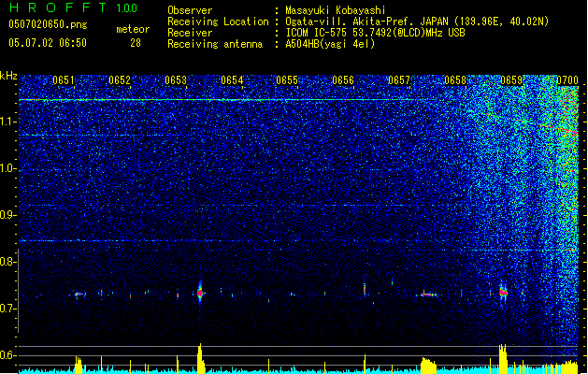Click the 0.9 kHz axis label
This screenshot has width=588, height=374.
pyautogui.click(x=7, y=215)
